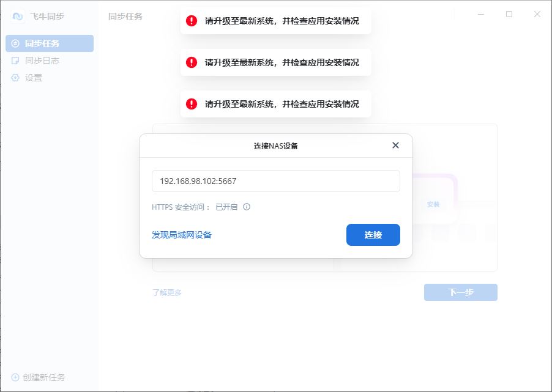Click the 发现局域网设备 link

[x=182, y=235]
